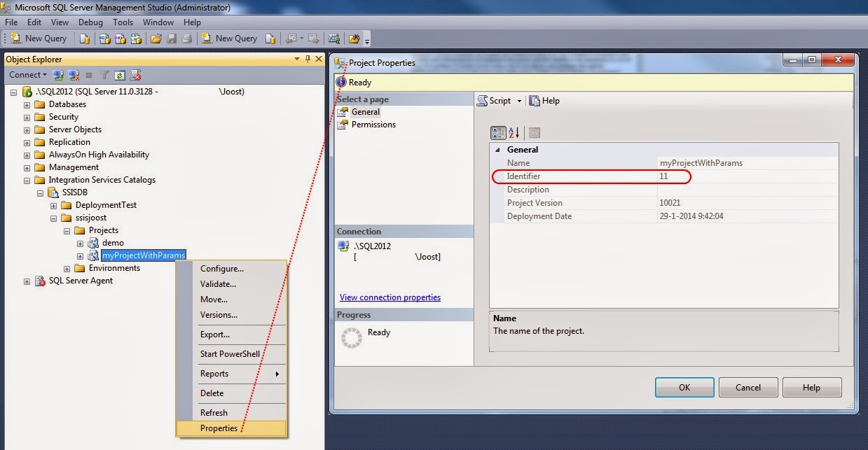Click the Stop icon in Object Explorer toolbar

(89, 75)
